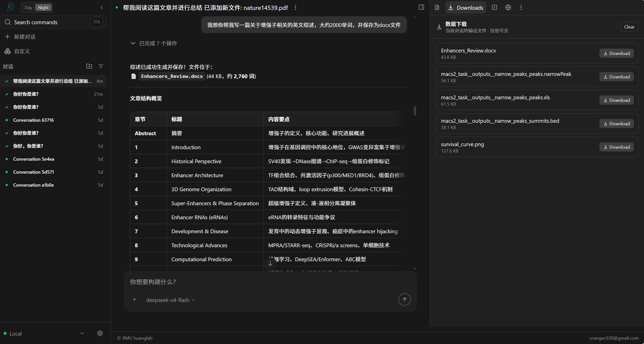Download macs2 narrow_peaks_peaks.narrowPeak file
The height and width of the screenshot is (344, 644).
click(x=617, y=77)
